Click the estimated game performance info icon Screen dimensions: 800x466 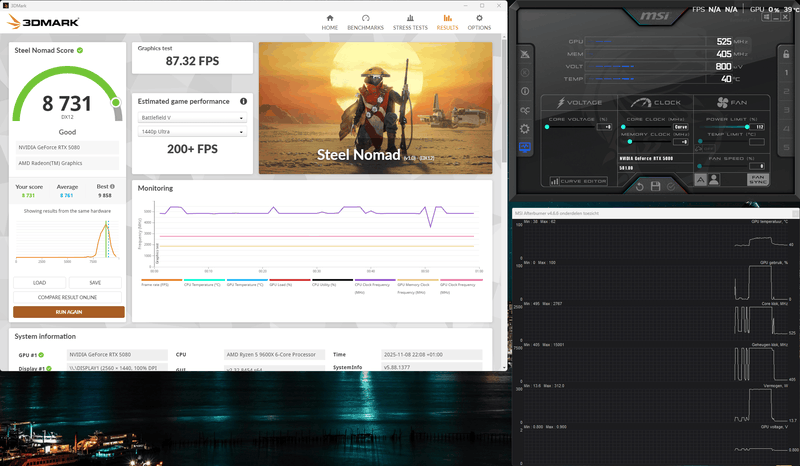243,101
